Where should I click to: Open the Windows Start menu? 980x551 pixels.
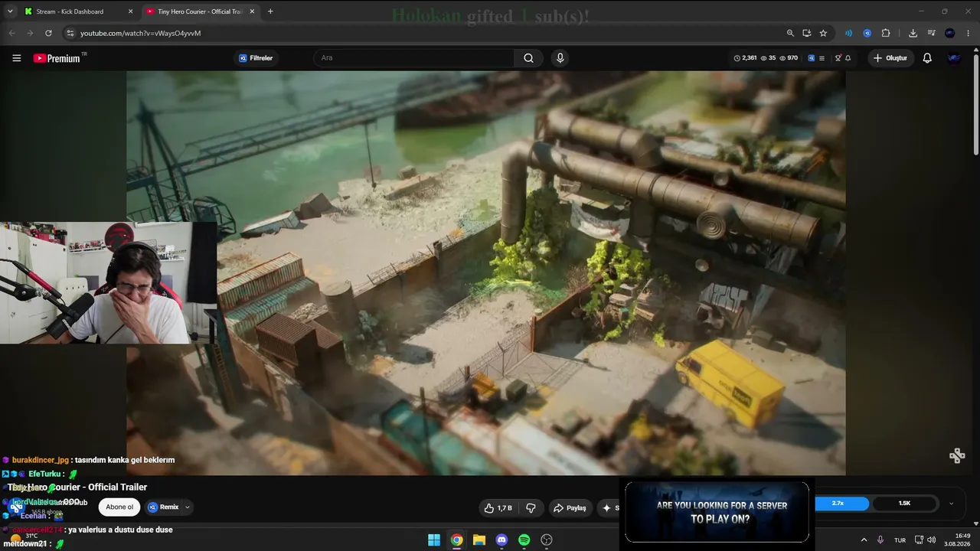434,540
